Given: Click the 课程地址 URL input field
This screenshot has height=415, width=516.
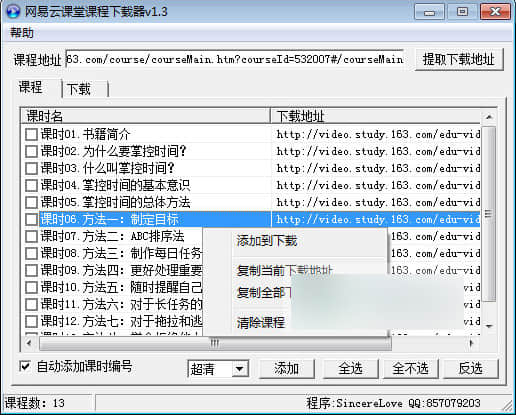Looking at the screenshot, I should click(234, 59).
